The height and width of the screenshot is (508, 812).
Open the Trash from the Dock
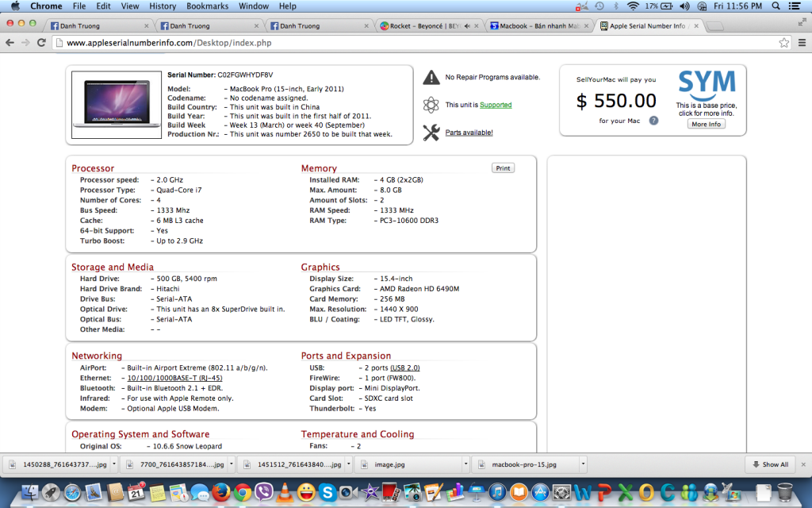click(787, 494)
